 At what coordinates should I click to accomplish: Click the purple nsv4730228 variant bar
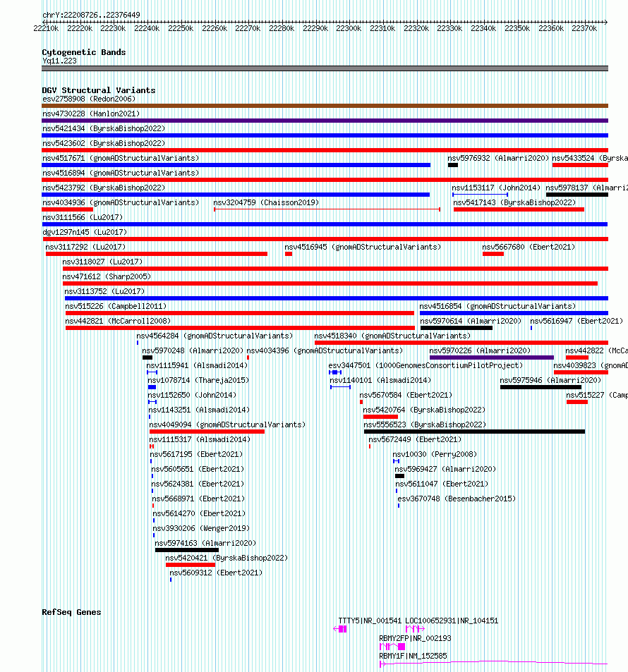(325, 121)
